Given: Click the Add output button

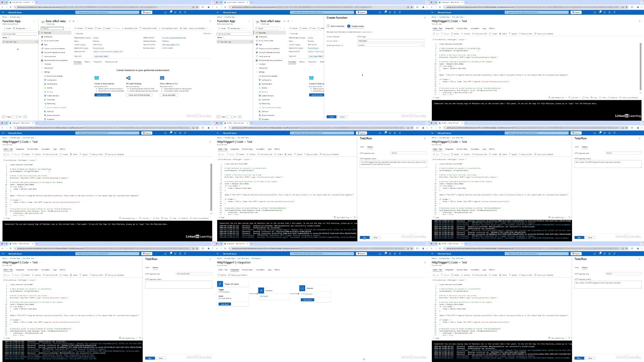Looking at the screenshot, I should pyautogui.click(x=307, y=300).
